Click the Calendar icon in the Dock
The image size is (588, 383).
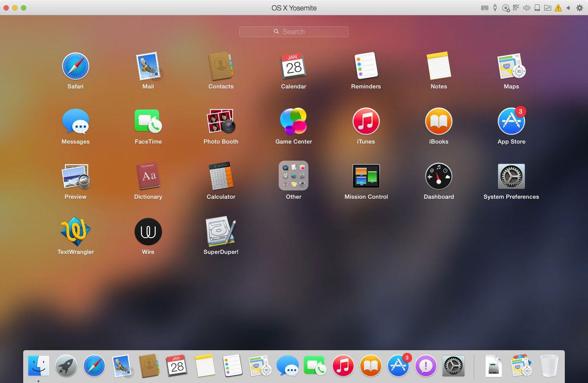coord(177,366)
